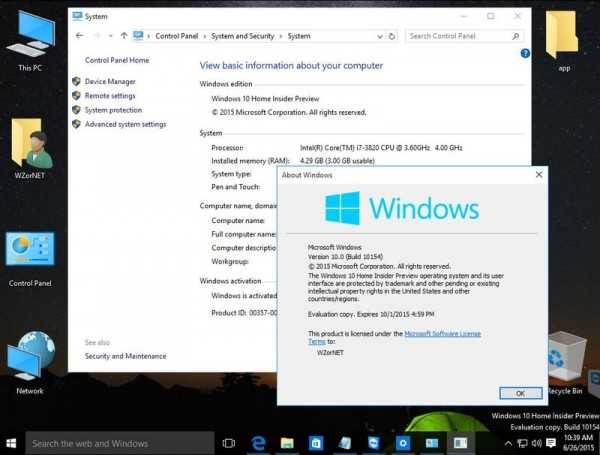The height and width of the screenshot is (455, 600).
Task: Open the Recycle Bin icon
Action: pos(565,363)
